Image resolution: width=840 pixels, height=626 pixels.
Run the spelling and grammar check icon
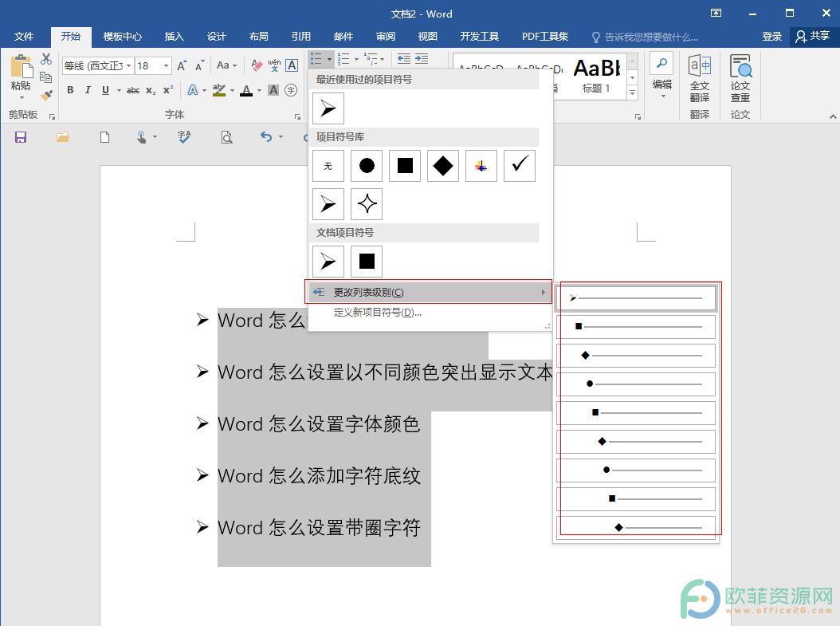click(184, 137)
